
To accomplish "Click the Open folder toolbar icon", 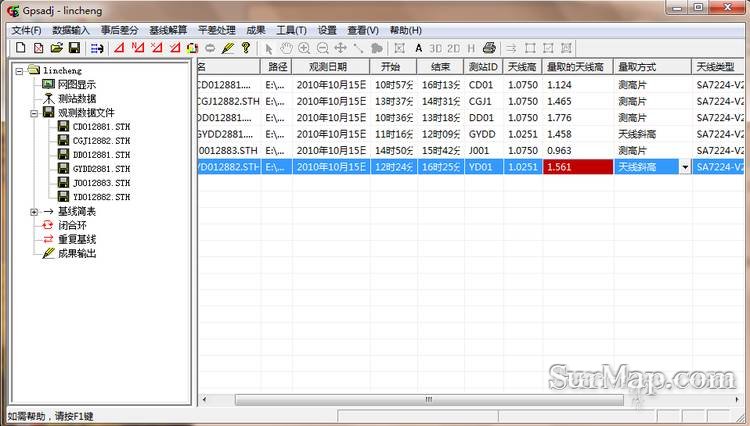I will point(56,48).
